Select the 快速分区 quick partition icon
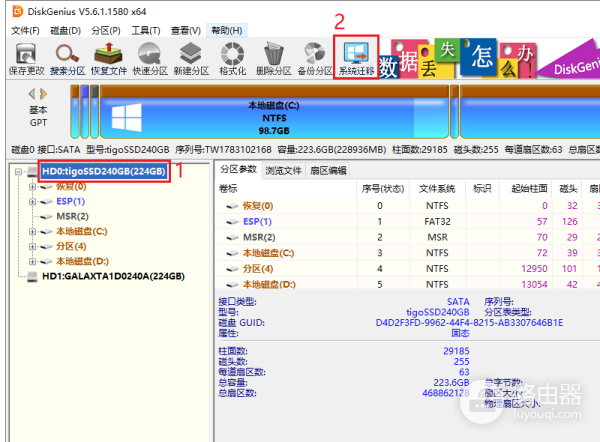 tap(149, 56)
